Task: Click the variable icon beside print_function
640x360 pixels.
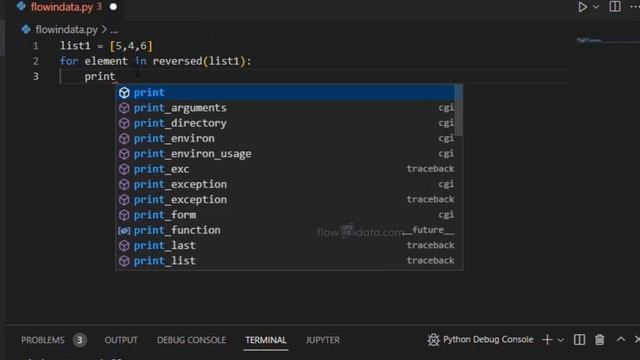Action: point(124,230)
